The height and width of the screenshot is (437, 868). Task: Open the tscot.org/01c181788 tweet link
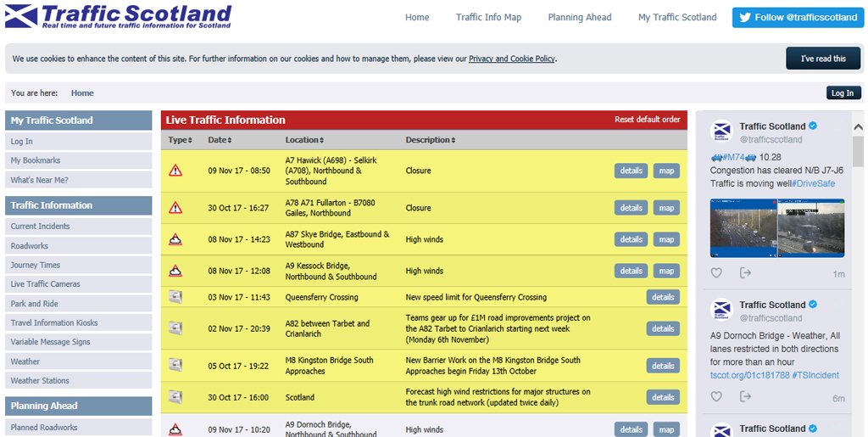[749, 375]
